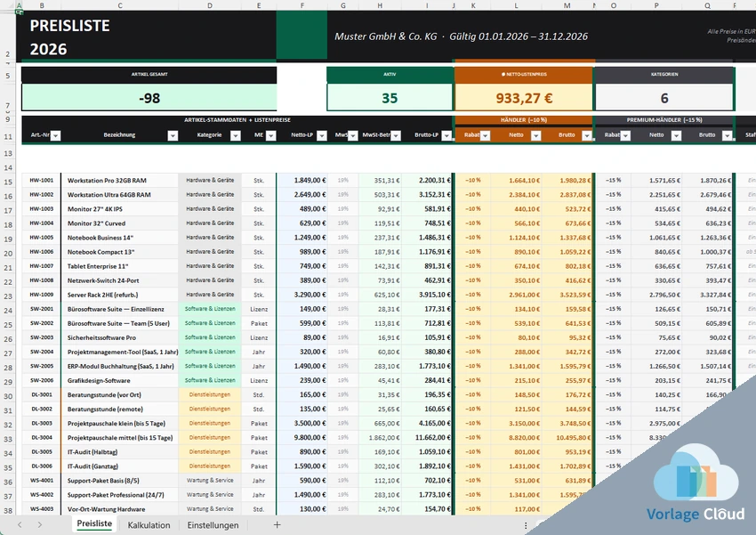Select column L header
Screen dimensions: 756x535
(x=516, y=6)
